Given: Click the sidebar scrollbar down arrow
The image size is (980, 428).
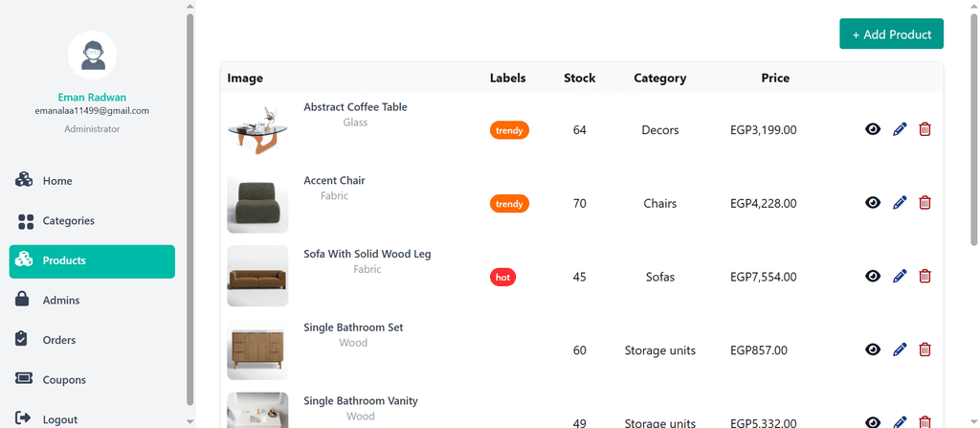Looking at the screenshot, I should click(190, 421).
